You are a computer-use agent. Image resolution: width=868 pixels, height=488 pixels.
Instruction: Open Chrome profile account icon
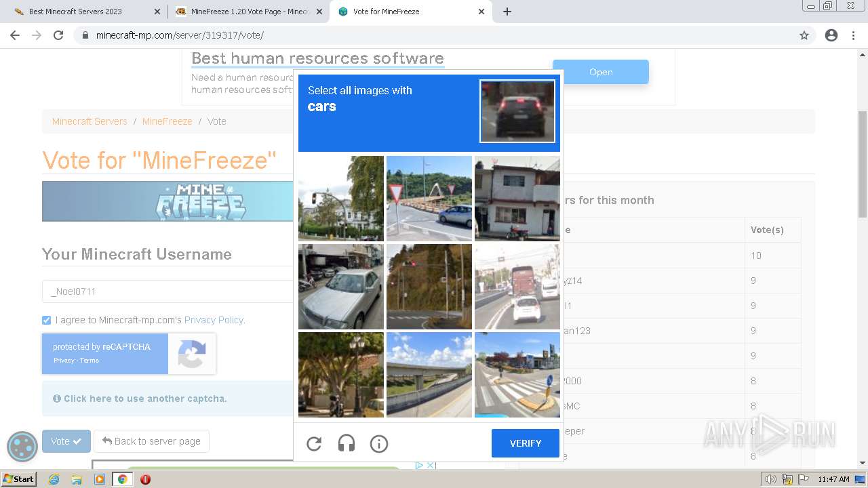coord(831,35)
